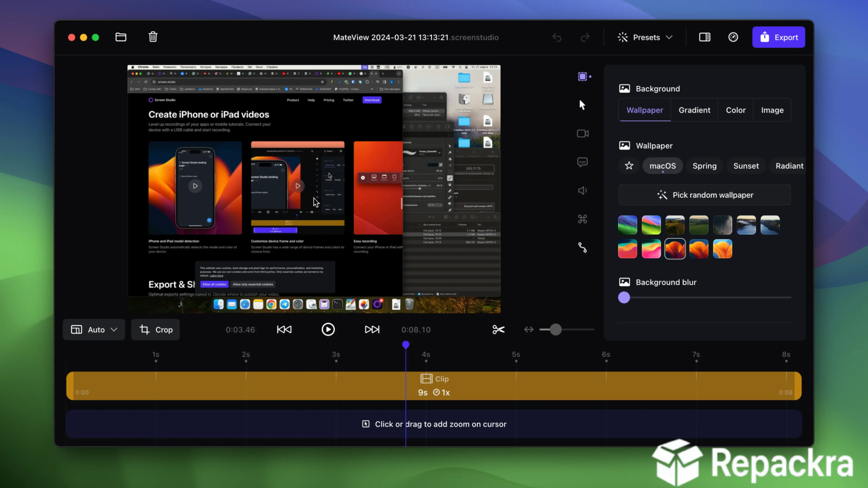Toggle the sidebar panel icon

tap(704, 37)
